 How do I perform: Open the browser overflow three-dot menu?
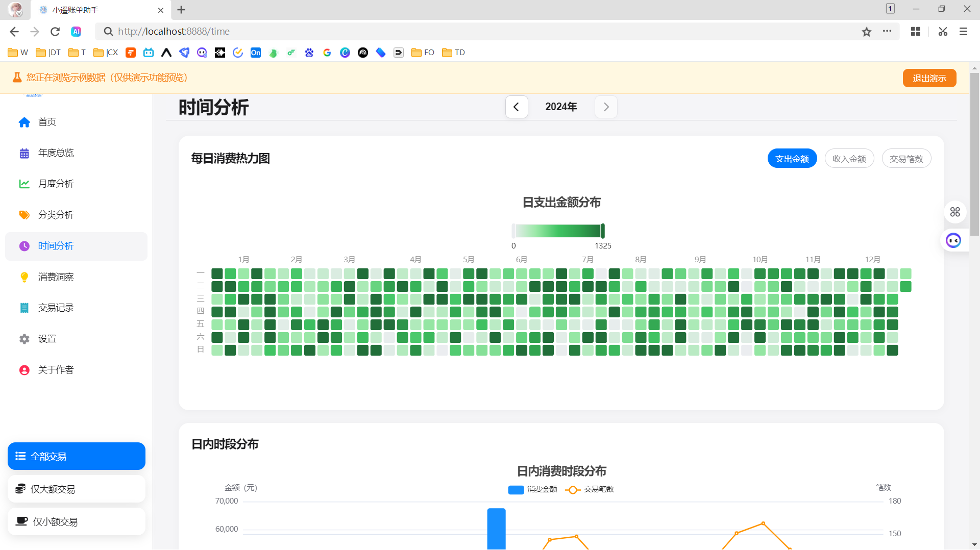887,31
